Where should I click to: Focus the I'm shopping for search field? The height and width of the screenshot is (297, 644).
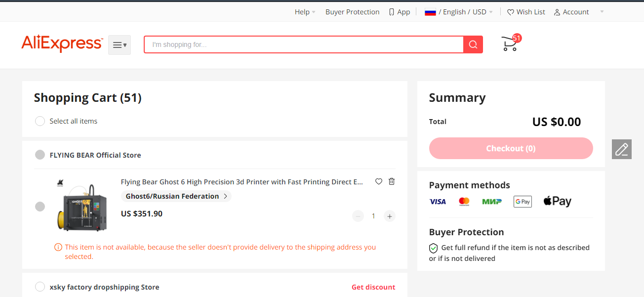[x=304, y=44]
